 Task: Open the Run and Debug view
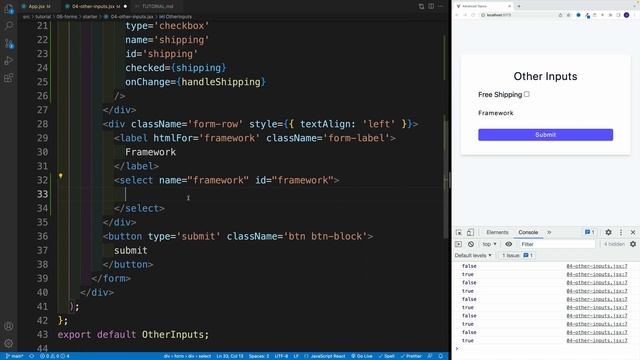click(x=9, y=61)
